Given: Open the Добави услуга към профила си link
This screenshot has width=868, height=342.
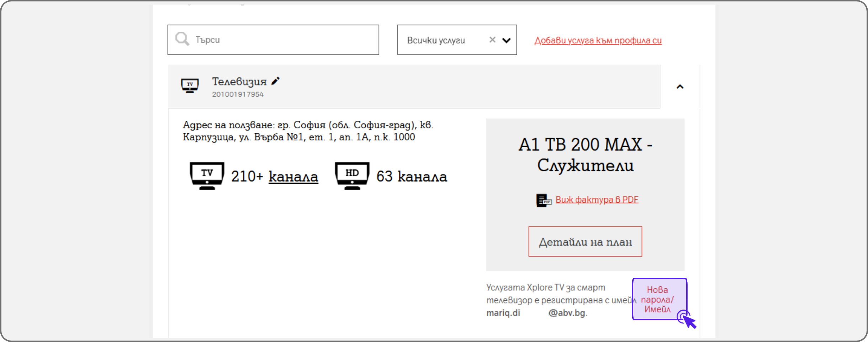Looking at the screenshot, I should click(x=598, y=41).
